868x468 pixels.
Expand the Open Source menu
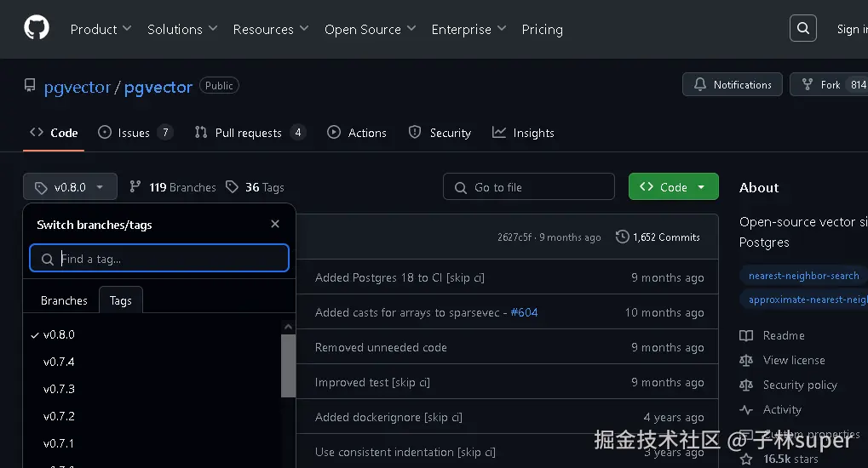(x=370, y=29)
